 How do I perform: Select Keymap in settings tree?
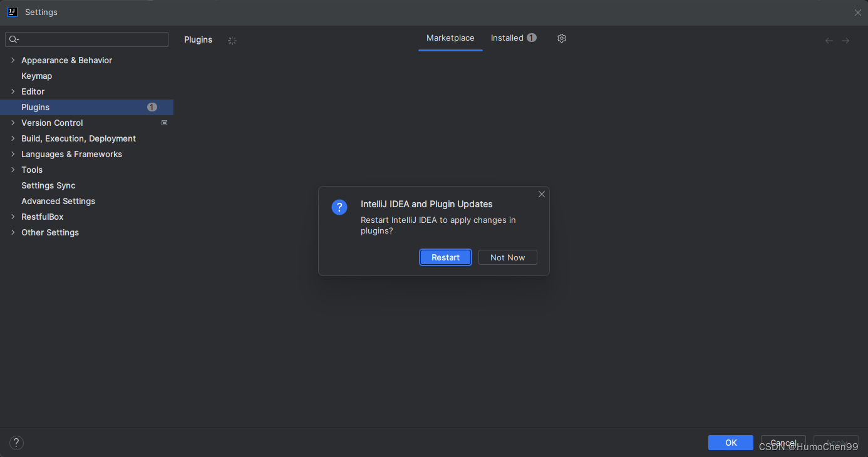37,76
